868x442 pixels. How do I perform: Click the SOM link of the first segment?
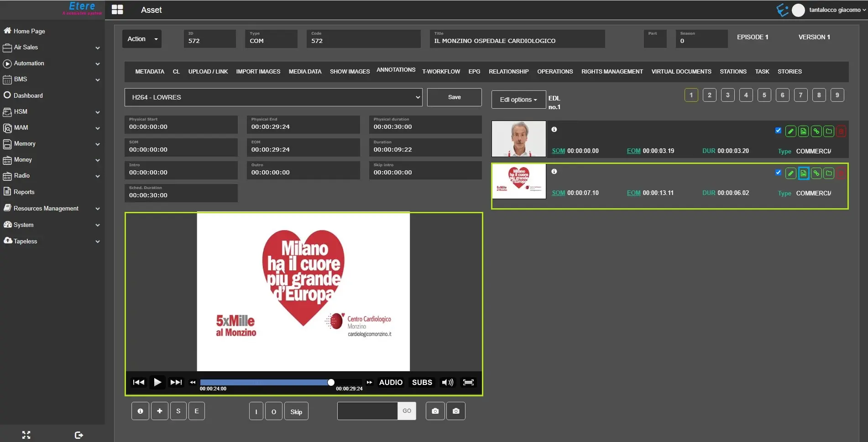[x=558, y=151]
